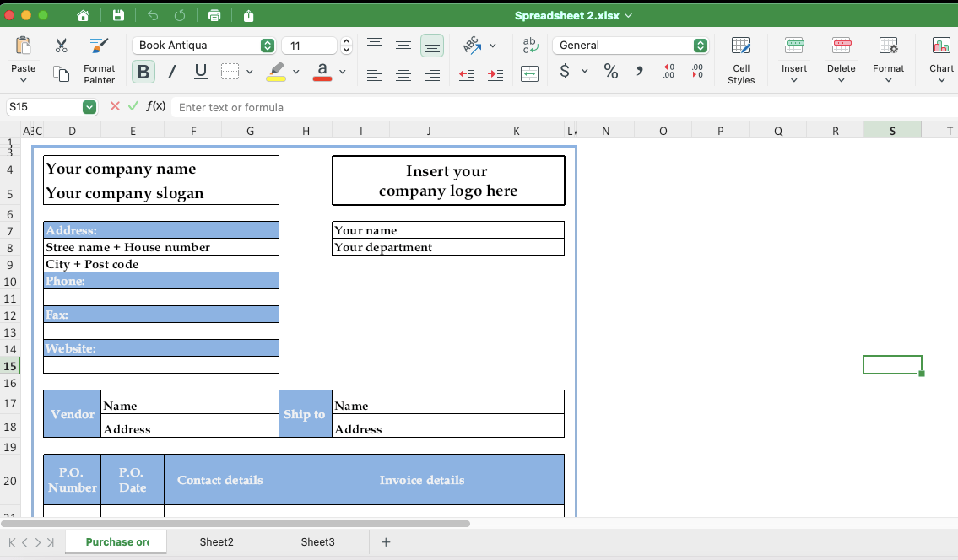This screenshot has width=958, height=560.
Task: Undo the last action
Action: [x=153, y=16]
